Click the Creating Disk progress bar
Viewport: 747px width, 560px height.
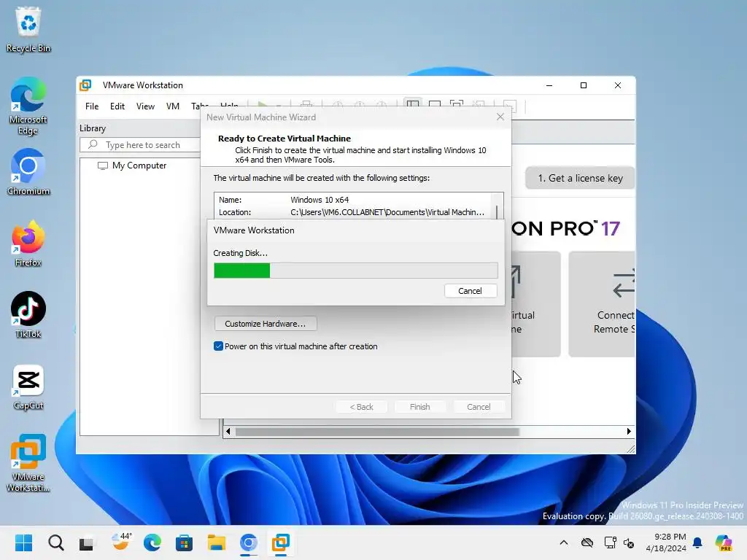(x=356, y=271)
